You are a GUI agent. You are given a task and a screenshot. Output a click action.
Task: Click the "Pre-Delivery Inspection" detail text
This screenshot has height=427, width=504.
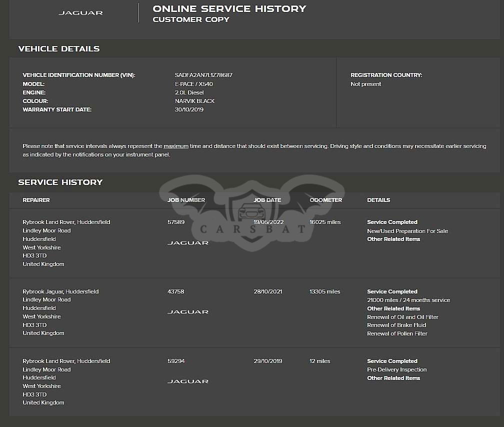[396, 370]
